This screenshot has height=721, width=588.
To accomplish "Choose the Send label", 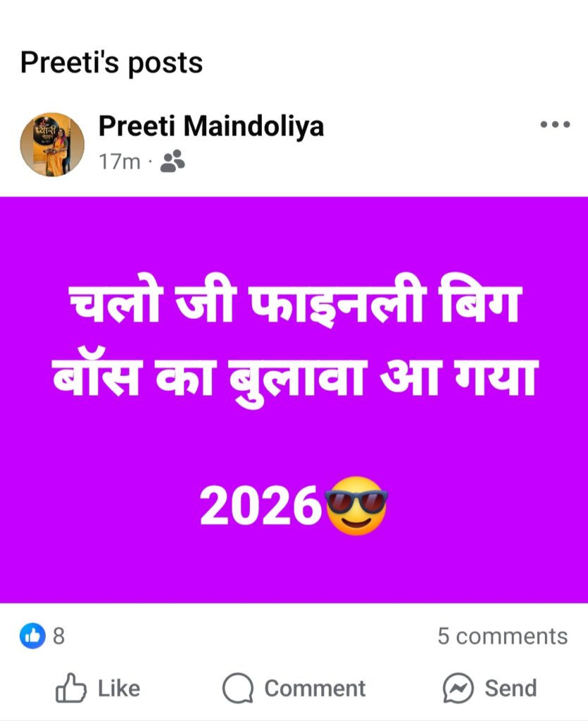I will pos(511,689).
